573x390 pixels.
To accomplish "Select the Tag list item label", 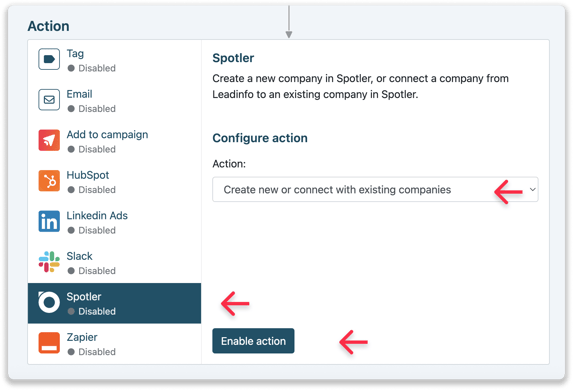I will pos(75,53).
